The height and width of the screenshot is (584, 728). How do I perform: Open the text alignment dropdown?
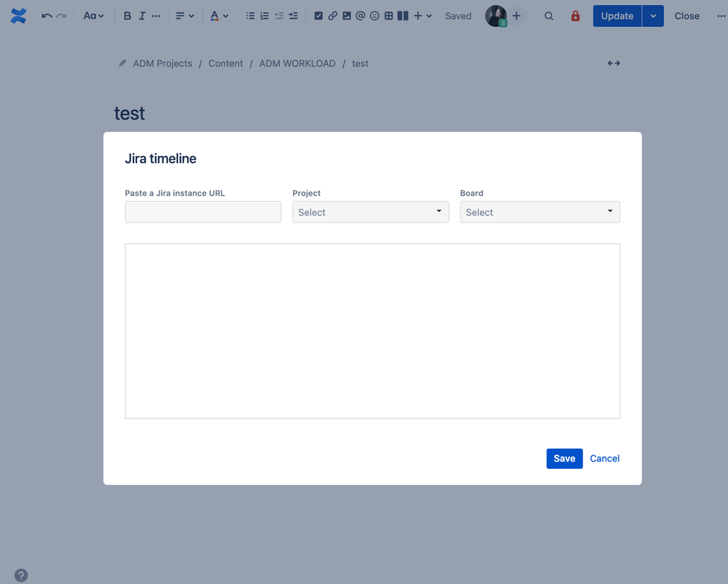[185, 16]
